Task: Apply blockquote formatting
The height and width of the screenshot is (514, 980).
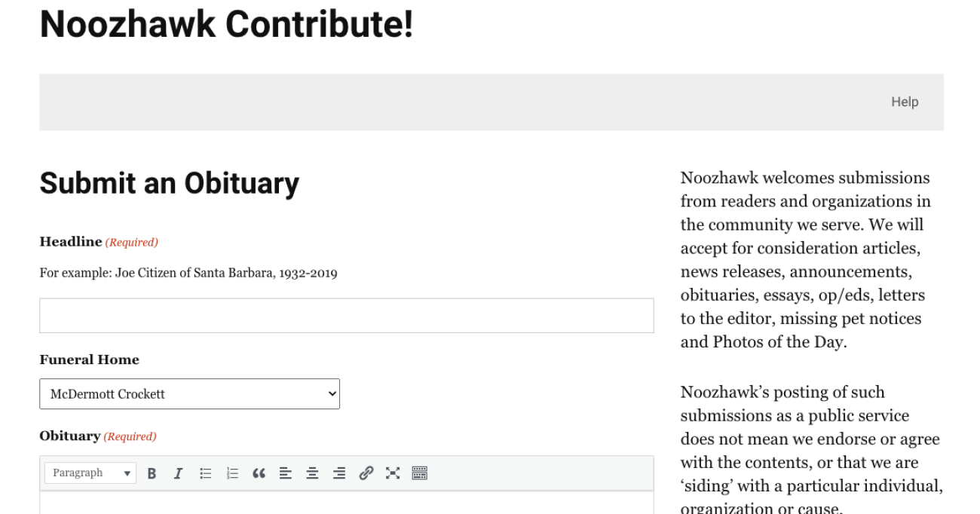Action: (259, 473)
